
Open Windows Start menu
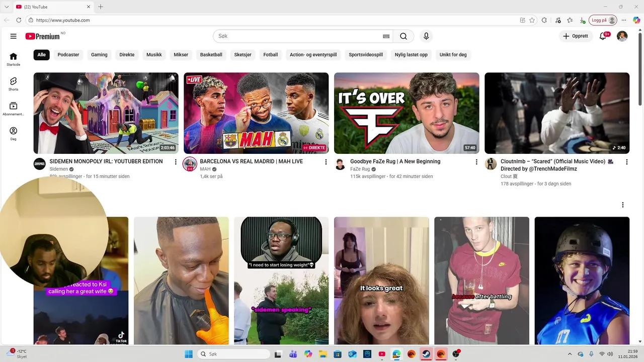pyautogui.click(x=189, y=354)
